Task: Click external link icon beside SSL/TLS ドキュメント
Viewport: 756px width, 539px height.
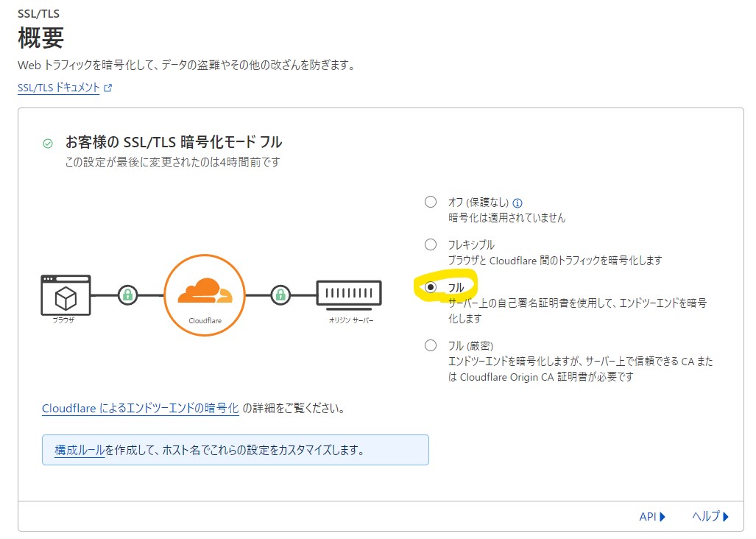Action: [108, 88]
